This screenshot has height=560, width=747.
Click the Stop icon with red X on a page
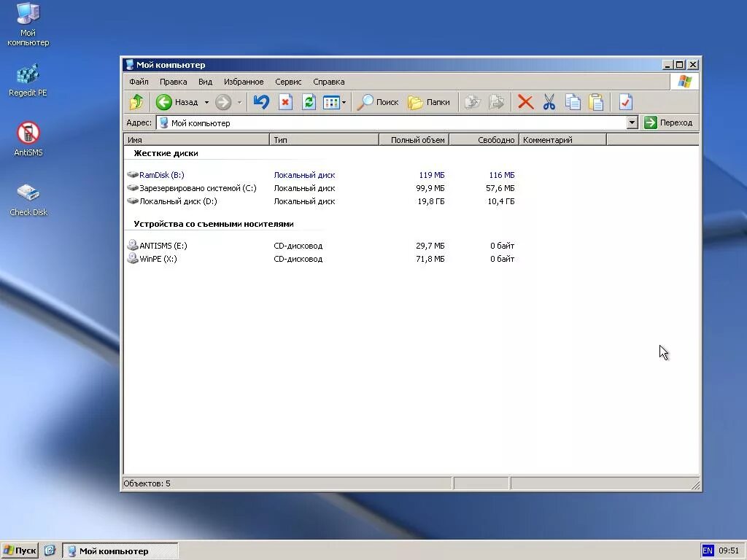point(285,102)
